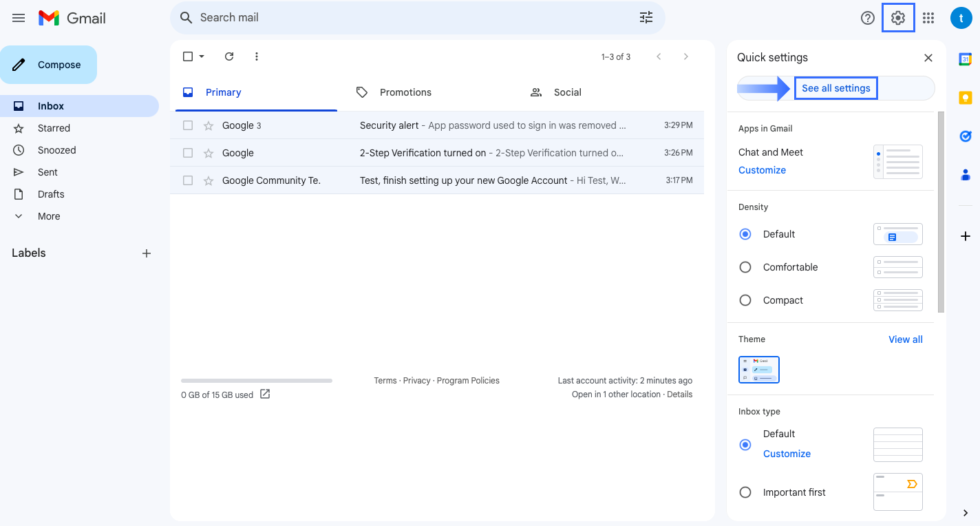The height and width of the screenshot is (526, 980).
Task: Open Contacts from the right sidebar
Action: pos(965,175)
